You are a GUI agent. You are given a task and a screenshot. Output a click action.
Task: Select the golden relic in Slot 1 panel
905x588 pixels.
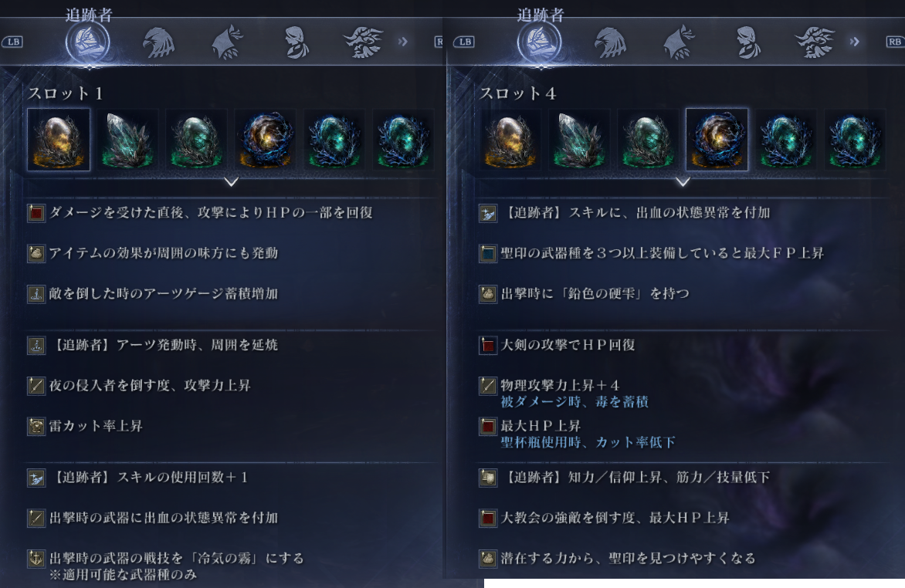click(x=58, y=140)
